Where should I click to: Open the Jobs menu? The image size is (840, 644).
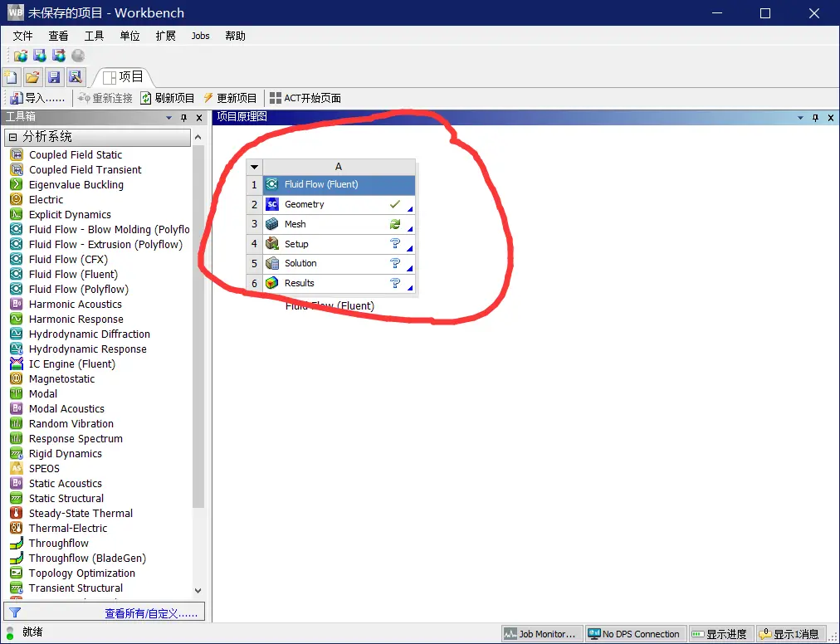pos(200,36)
